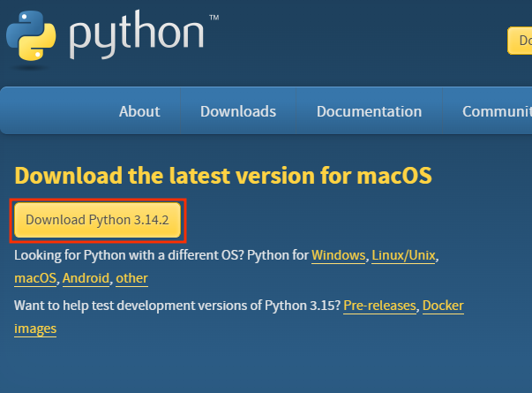
Task: Open the Downloads navigation menu
Action: point(238,111)
